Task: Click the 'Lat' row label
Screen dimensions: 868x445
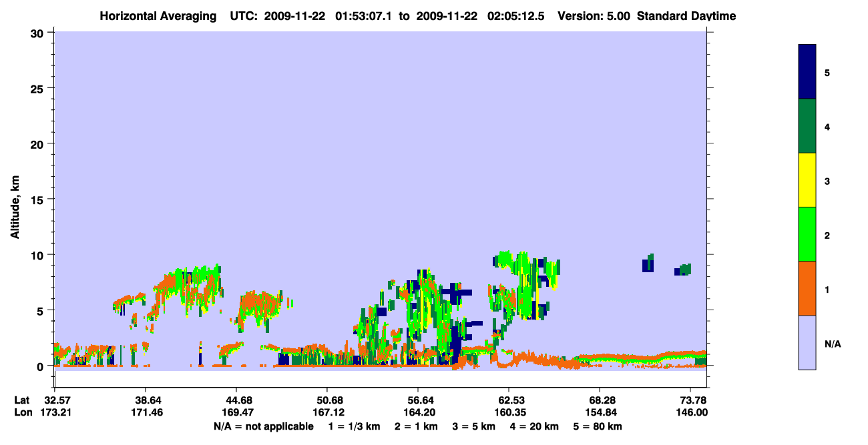Action: 22,400
